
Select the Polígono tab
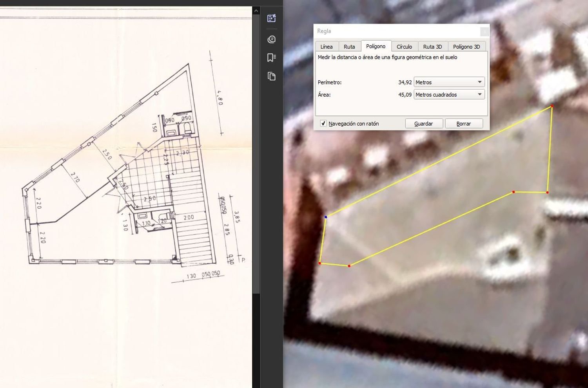(x=376, y=46)
